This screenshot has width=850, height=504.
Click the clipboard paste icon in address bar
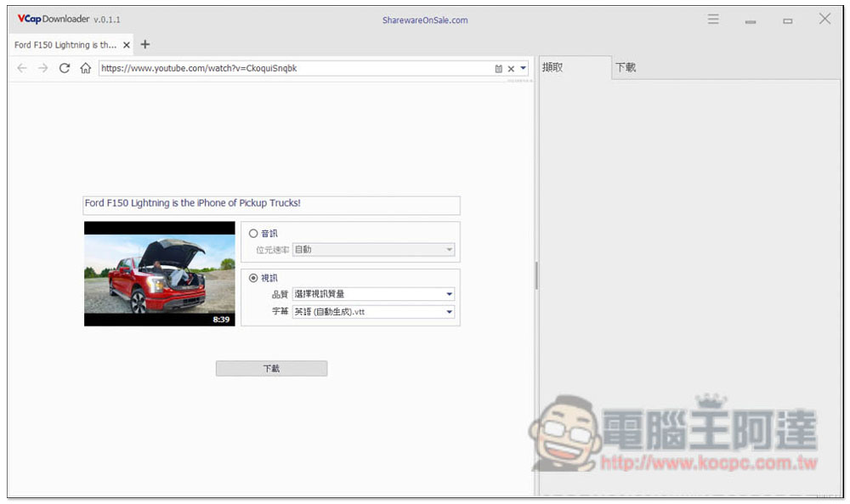499,69
